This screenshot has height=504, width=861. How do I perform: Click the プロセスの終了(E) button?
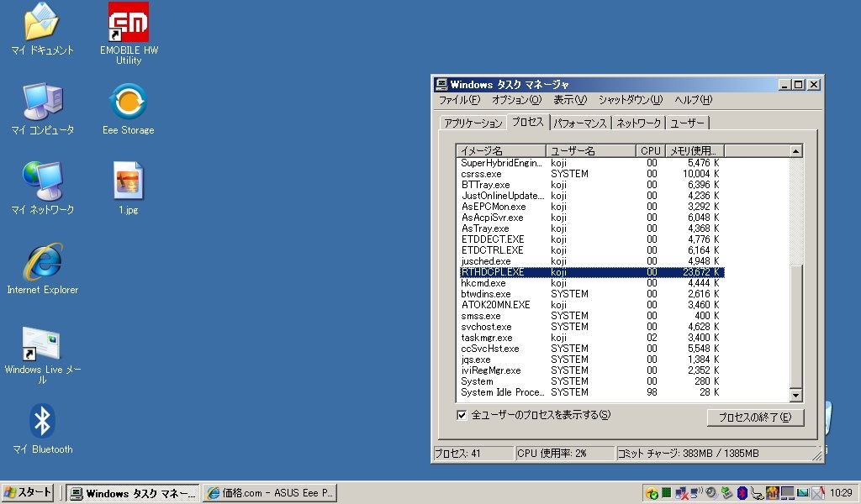point(755,417)
